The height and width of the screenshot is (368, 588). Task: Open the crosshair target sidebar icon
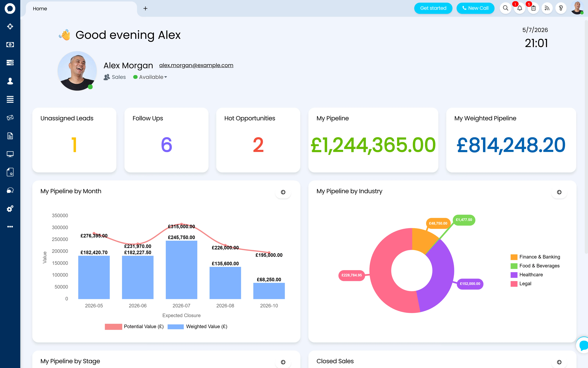10,26
